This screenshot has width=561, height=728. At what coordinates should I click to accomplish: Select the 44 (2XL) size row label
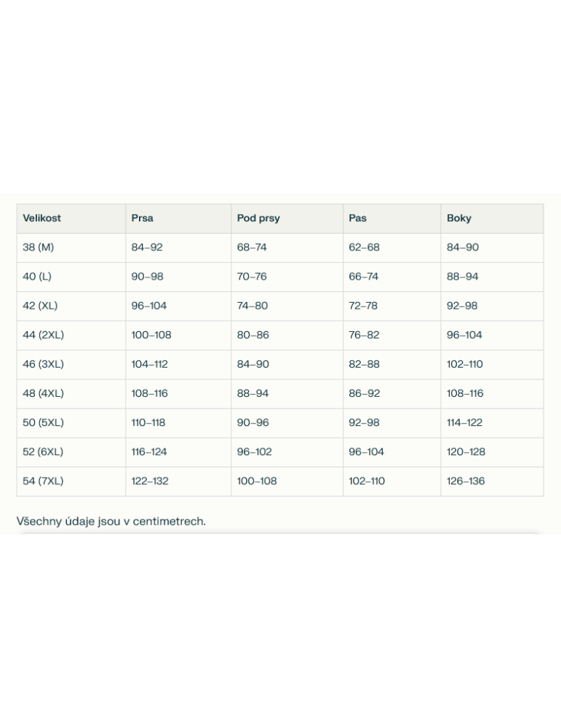click(43, 335)
